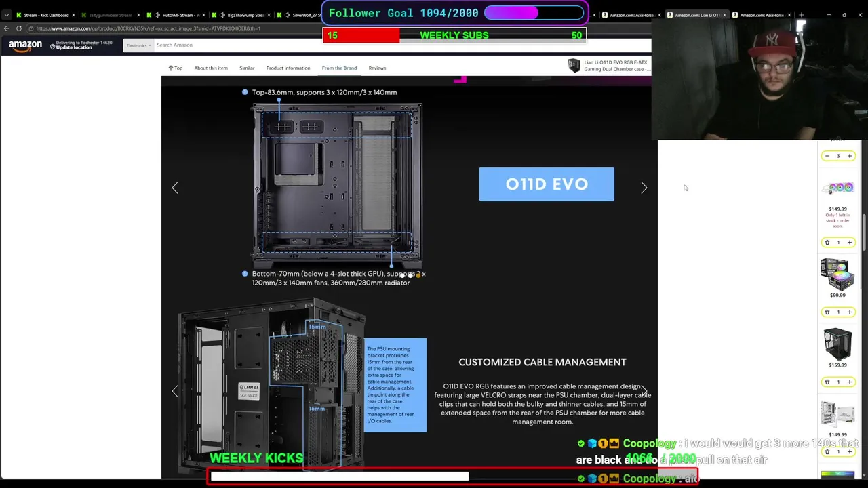The height and width of the screenshot is (488, 868).
Task: Delete the $149.99 AIO cooler from cart
Action: coord(827,242)
